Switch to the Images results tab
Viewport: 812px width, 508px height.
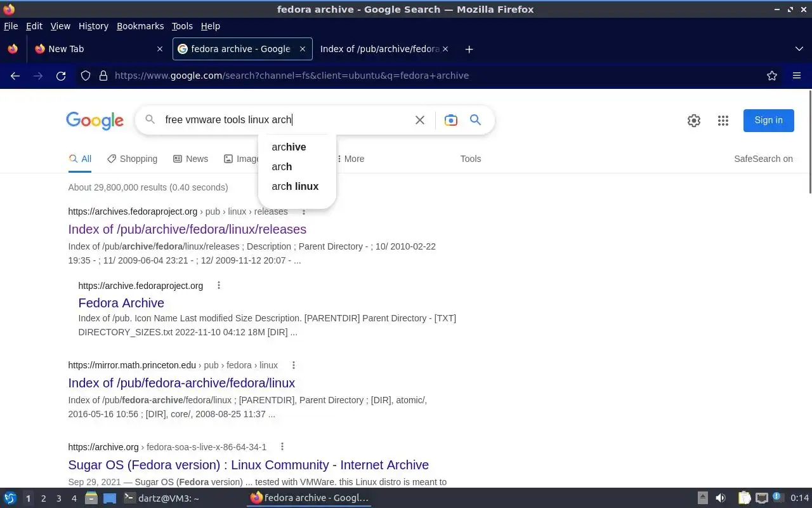point(242,159)
